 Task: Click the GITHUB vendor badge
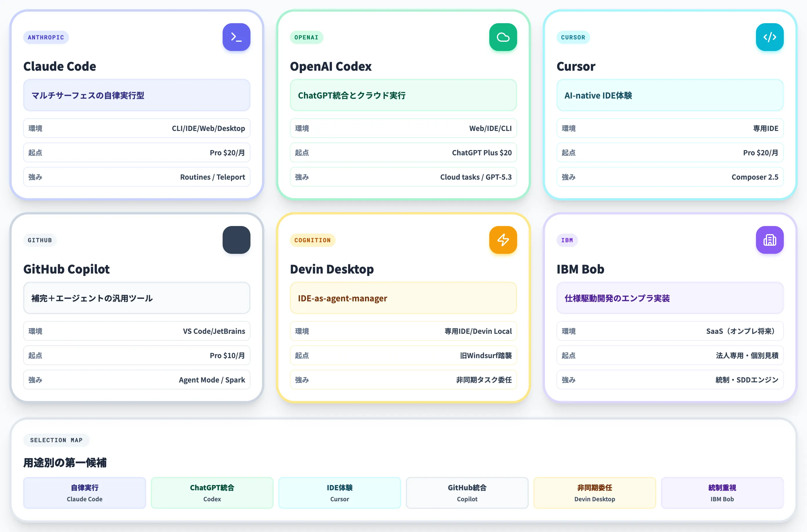(40, 240)
